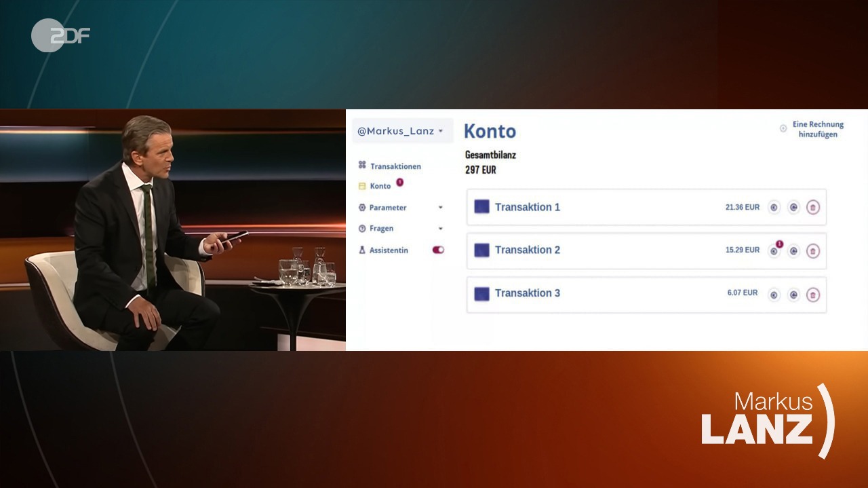Expand the Fragen section arrow
The width and height of the screenshot is (868, 488).
(441, 229)
